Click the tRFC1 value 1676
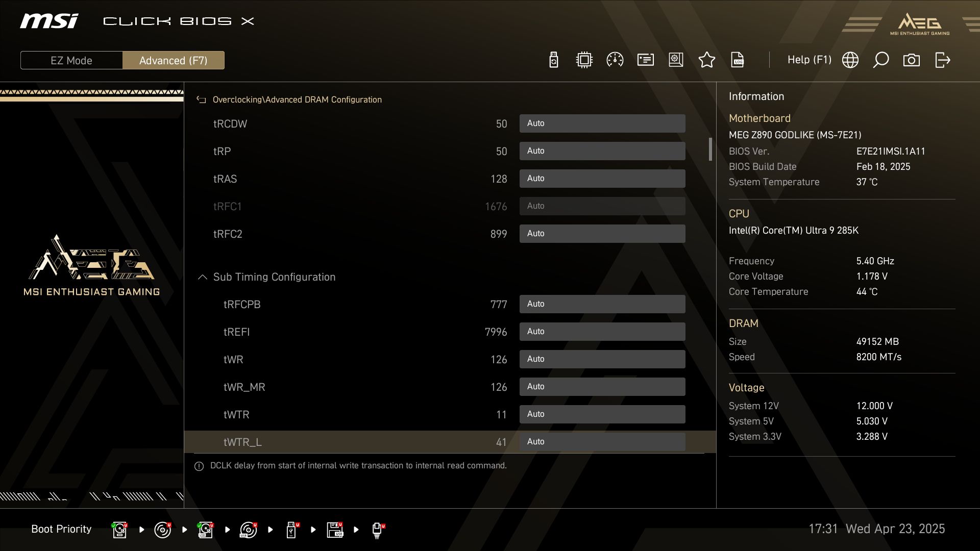This screenshot has height=551, width=980. tap(496, 207)
